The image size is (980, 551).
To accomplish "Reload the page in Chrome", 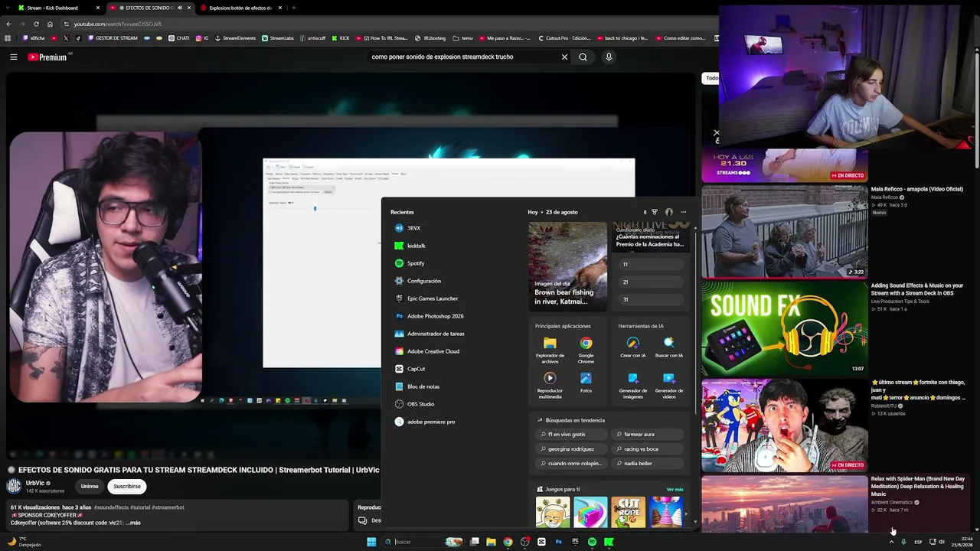I will tap(36, 24).
